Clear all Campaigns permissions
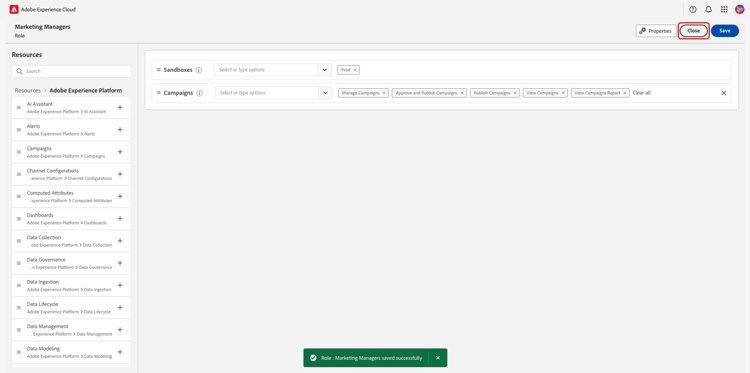Image resolution: width=750 pixels, height=373 pixels. pyautogui.click(x=641, y=93)
